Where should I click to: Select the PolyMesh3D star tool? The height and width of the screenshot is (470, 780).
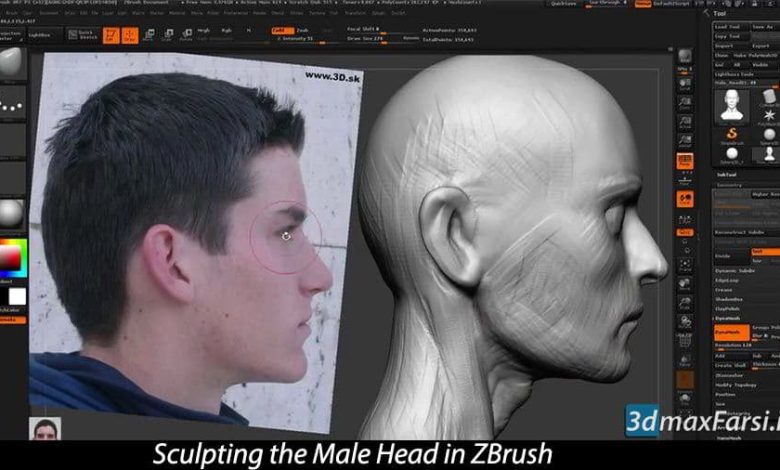point(770,116)
